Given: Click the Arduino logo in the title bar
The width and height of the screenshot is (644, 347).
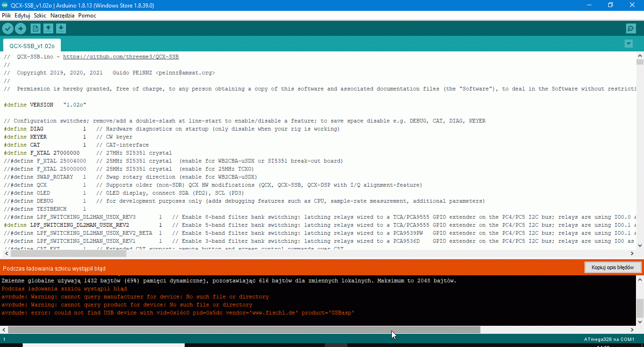Looking at the screenshot, I should click(5, 5).
